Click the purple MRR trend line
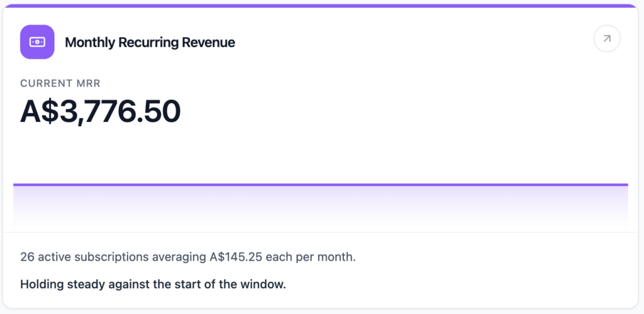 tap(321, 185)
